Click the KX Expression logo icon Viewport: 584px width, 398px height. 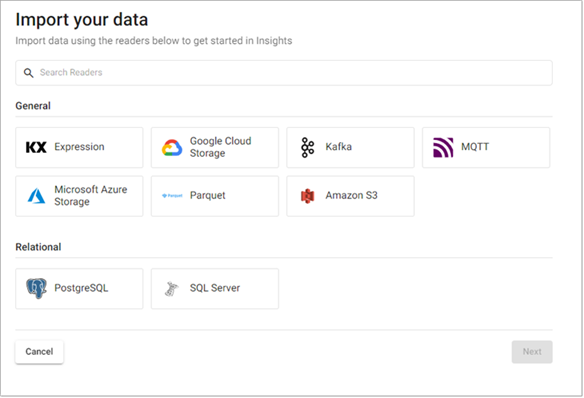coord(36,147)
